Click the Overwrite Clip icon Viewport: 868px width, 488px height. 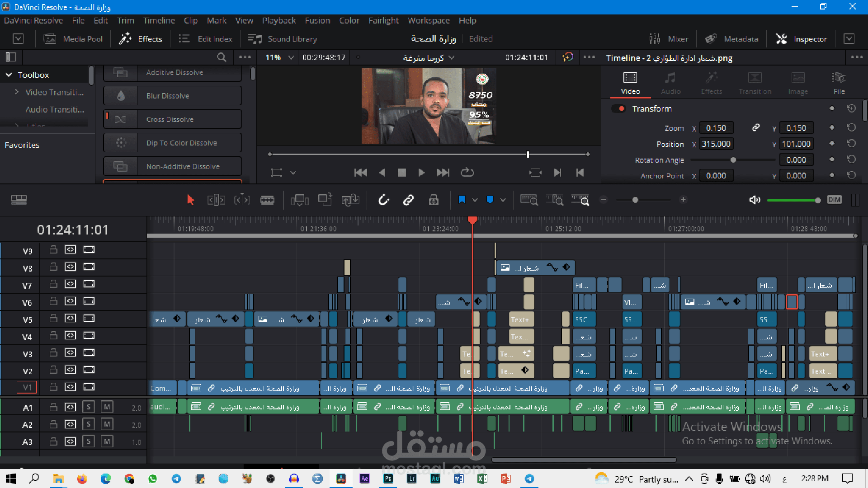pos(325,199)
